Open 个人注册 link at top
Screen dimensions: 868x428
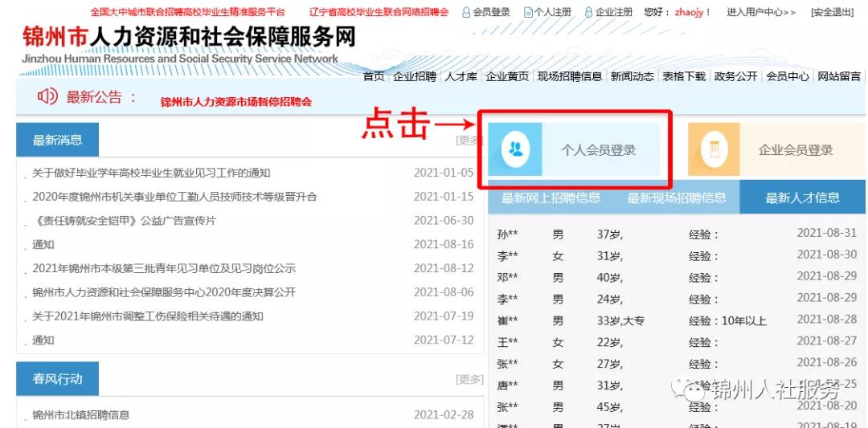coord(552,12)
